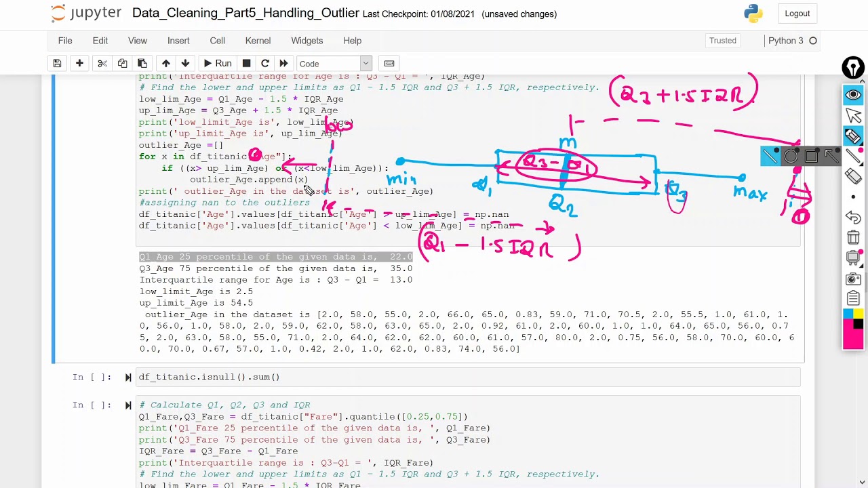Screen dimensions: 868x488
Task: Click the highlighted 'Q1_Age 25 percentile' output line
Action: pos(276,257)
